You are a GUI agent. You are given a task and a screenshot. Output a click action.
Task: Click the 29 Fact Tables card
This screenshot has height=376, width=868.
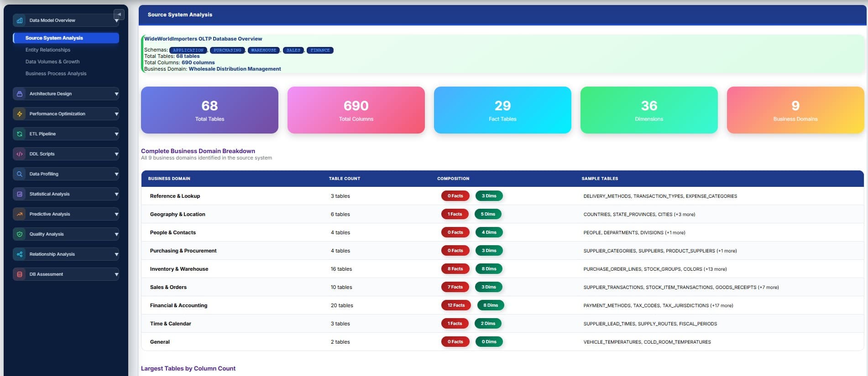pos(502,110)
